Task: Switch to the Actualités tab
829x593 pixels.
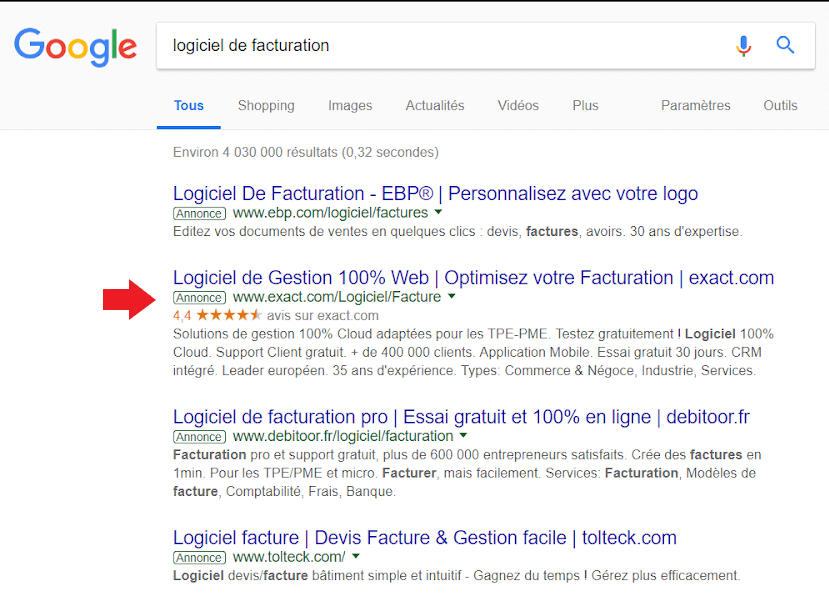Action: click(435, 106)
